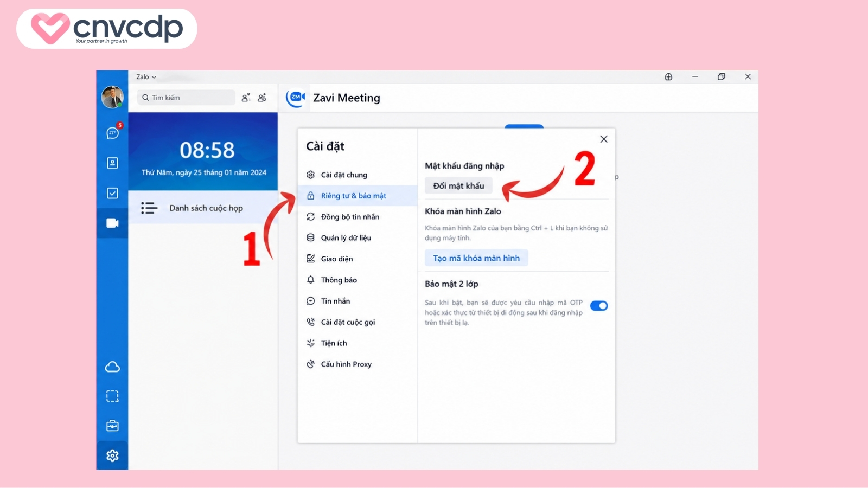Image resolution: width=868 pixels, height=488 pixels.
Task: Open the toolbox briefcase icon in sidebar
Action: (x=112, y=426)
